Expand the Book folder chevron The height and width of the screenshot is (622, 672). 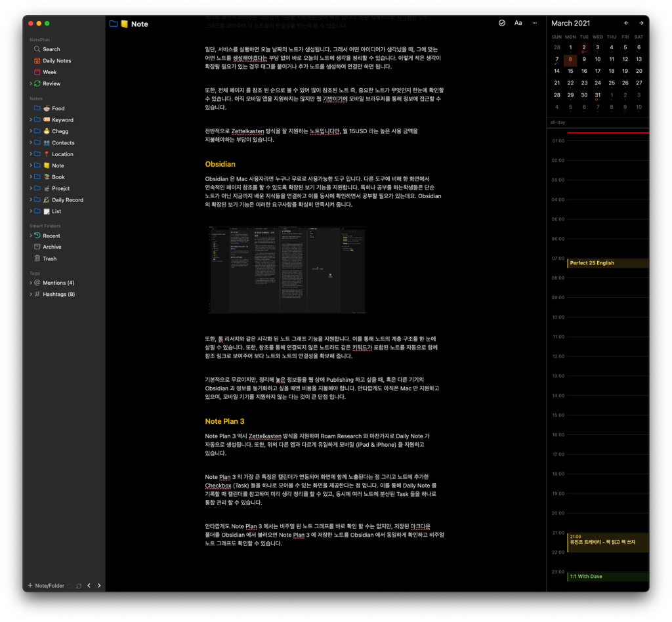click(31, 176)
